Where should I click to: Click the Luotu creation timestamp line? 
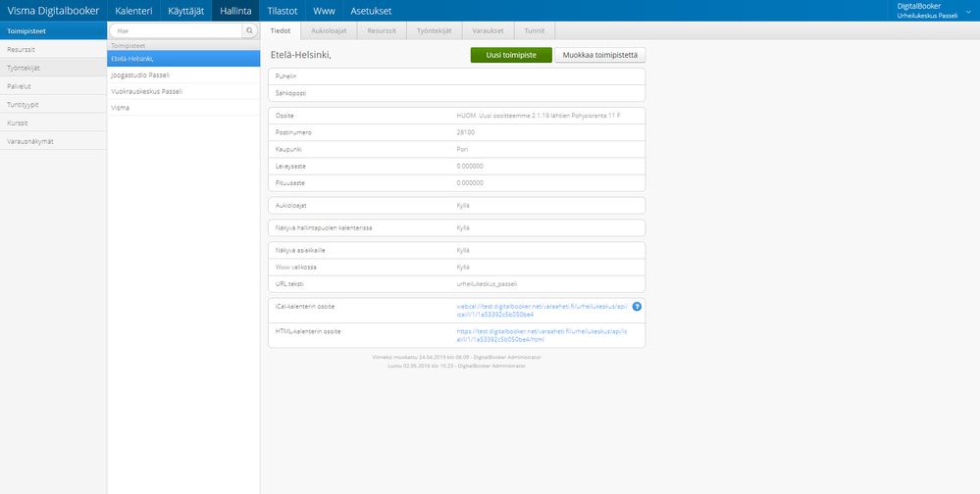pos(456,366)
